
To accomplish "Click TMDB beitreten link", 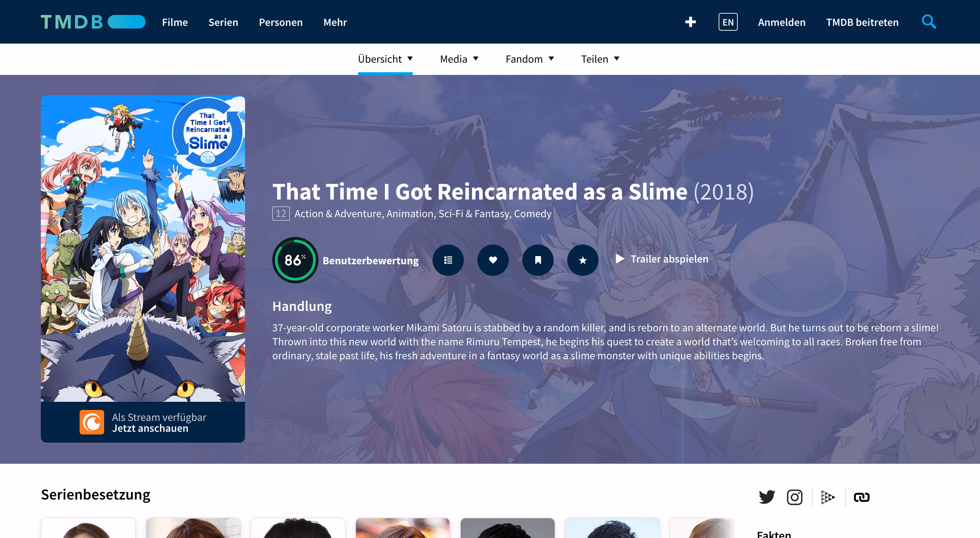I will click(x=862, y=22).
